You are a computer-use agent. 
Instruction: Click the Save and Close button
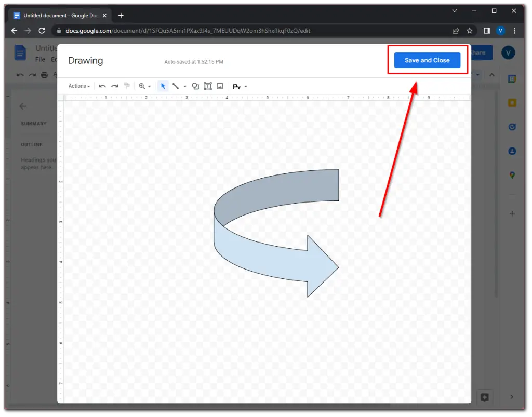point(427,60)
